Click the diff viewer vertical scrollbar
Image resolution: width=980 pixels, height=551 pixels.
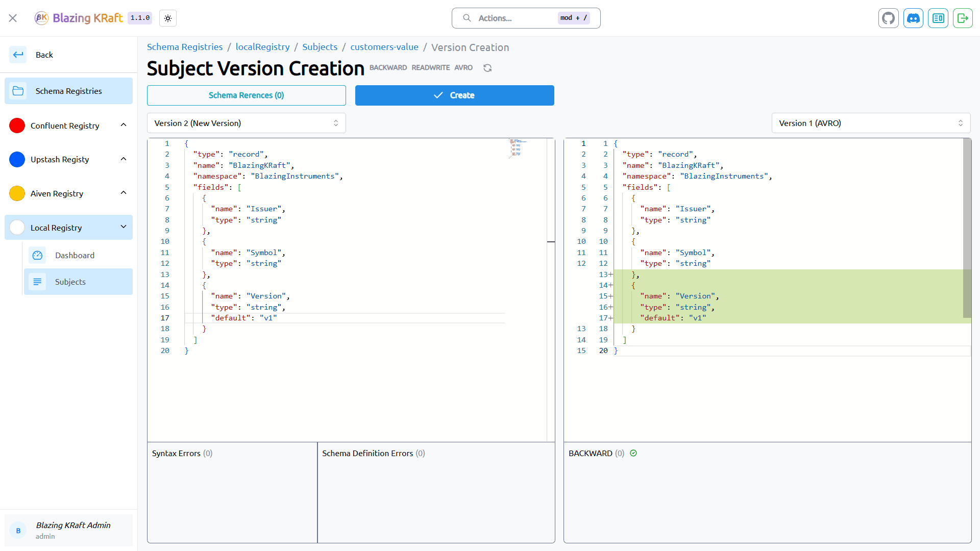pos(967,228)
